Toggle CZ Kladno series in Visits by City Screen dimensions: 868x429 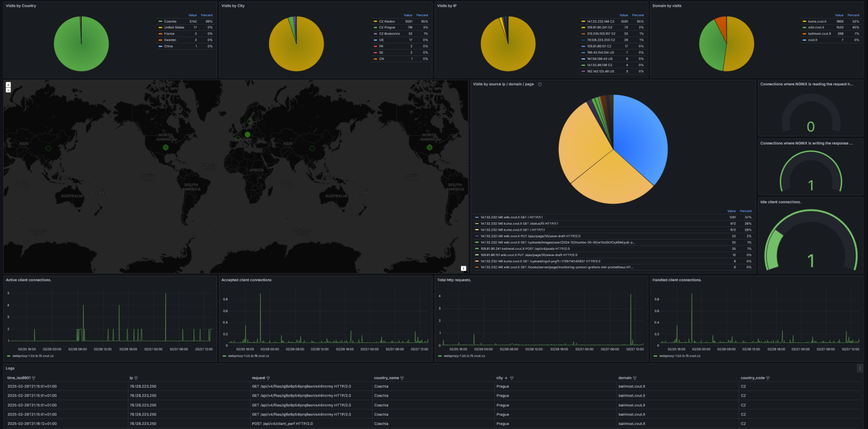tap(386, 22)
